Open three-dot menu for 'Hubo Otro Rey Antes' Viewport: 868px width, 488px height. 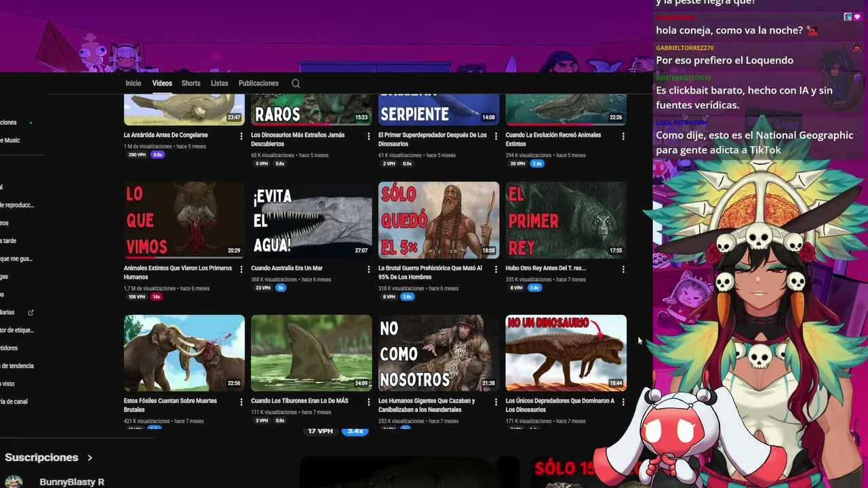(623, 269)
